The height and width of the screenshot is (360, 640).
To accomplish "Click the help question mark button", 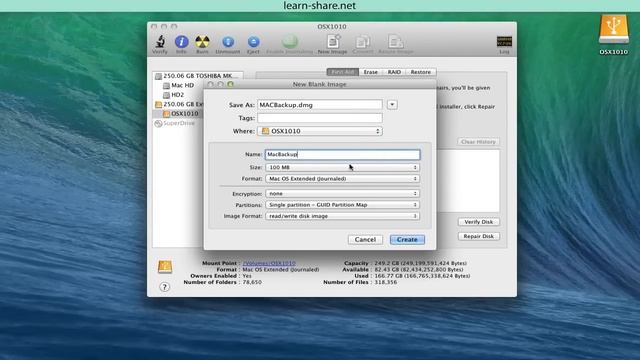I will pos(164,287).
